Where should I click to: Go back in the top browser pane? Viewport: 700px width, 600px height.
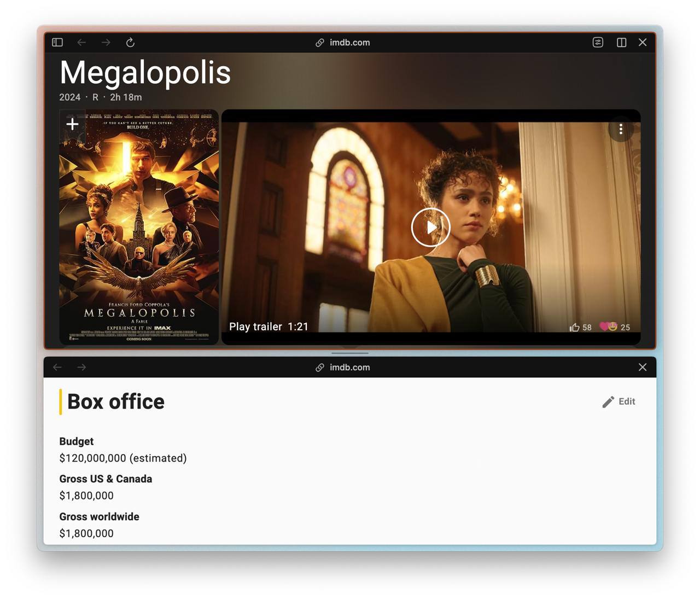click(81, 42)
